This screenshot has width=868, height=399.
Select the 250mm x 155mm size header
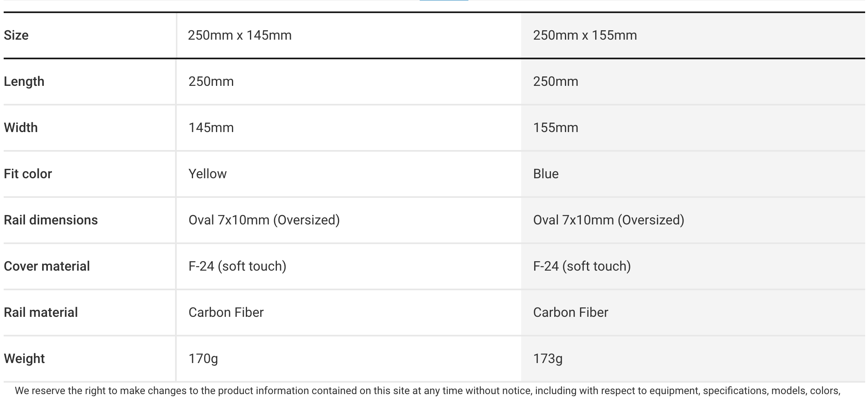tap(585, 35)
